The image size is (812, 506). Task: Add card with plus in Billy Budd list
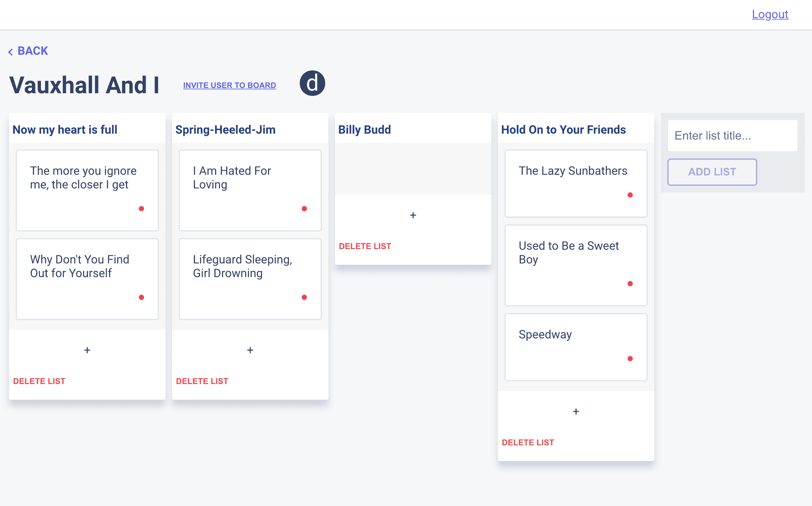coord(413,215)
